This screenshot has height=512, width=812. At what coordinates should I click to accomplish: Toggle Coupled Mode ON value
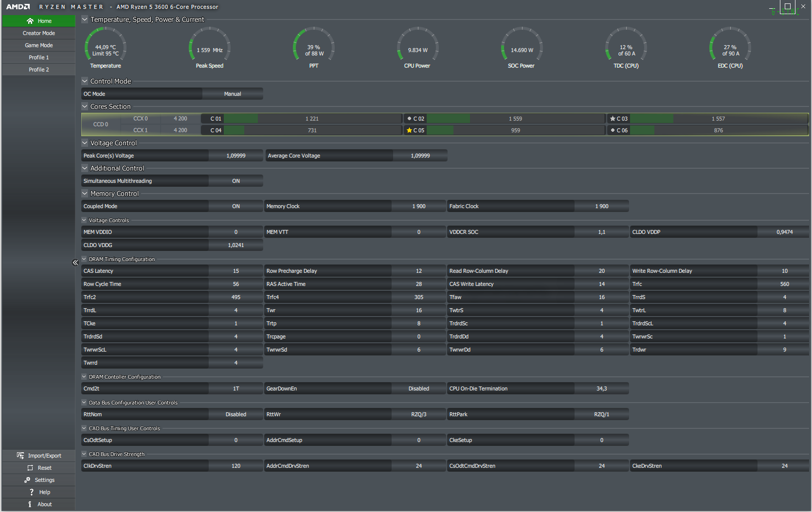click(x=236, y=206)
